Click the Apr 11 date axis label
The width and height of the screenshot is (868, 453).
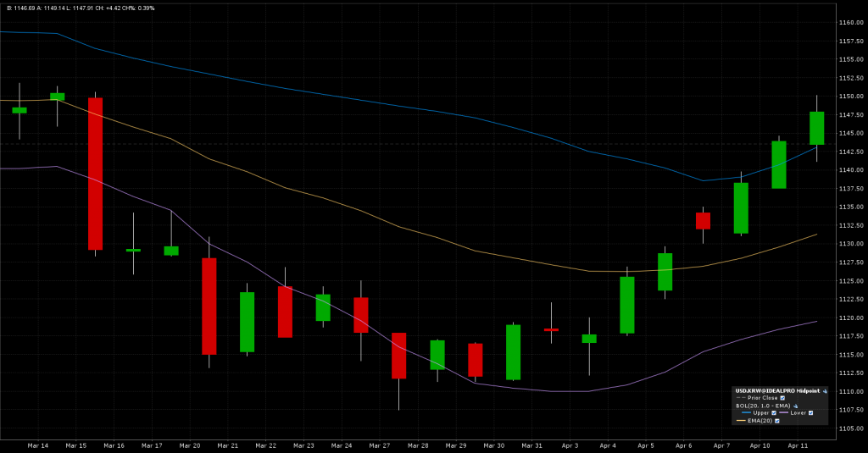pyautogui.click(x=798, y=446)
